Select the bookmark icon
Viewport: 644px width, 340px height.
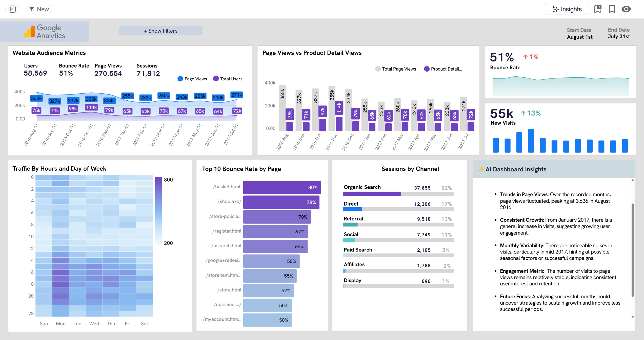612,9
